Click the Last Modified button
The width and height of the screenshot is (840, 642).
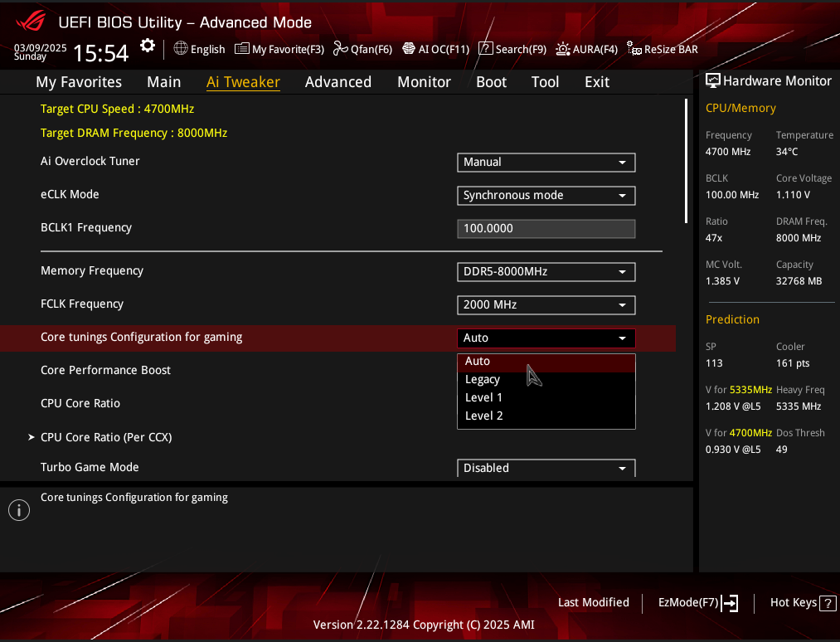(x=593, y=603)
